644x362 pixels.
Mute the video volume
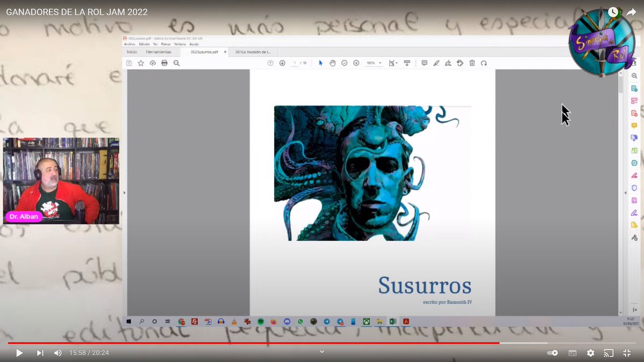coord(58,353)
